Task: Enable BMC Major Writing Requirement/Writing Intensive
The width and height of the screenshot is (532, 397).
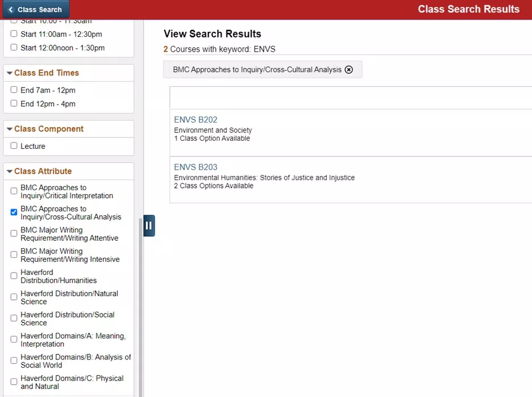Action: pyautogui.click(x=14, y=254)
